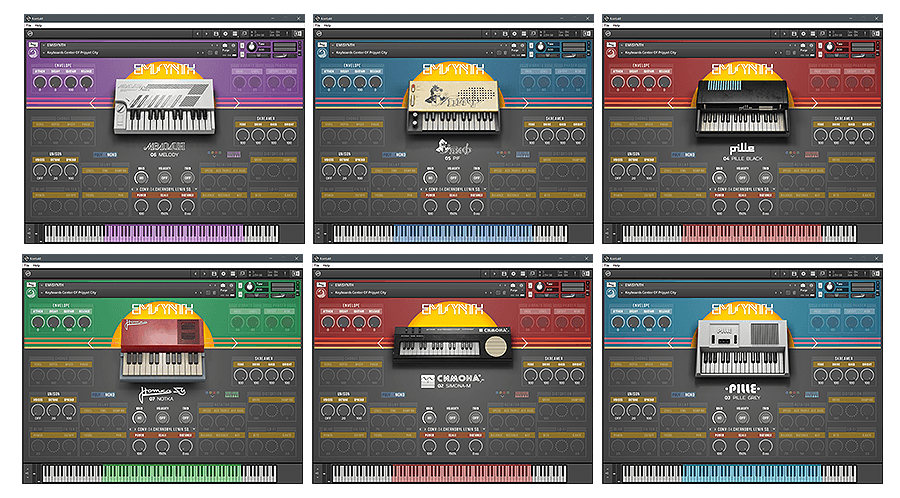Click wrench edit icon in Melody instrument header

click(x=33, y=44)
